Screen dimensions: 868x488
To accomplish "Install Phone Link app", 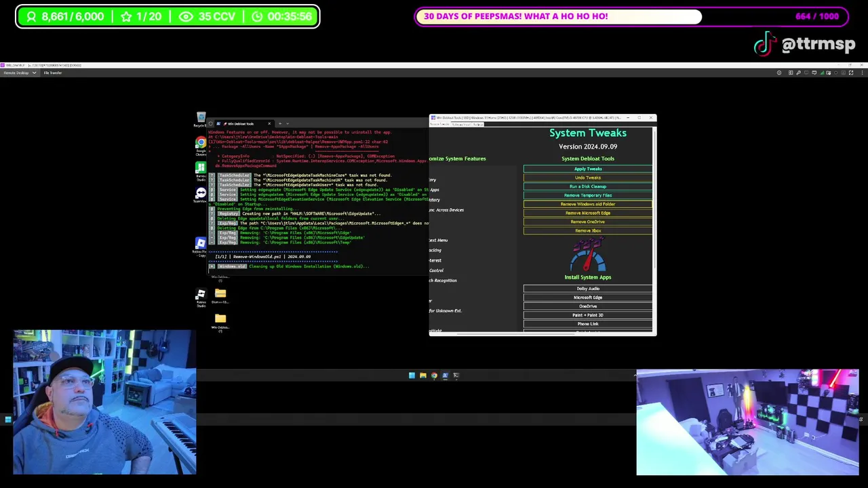I will click(588, 324).
